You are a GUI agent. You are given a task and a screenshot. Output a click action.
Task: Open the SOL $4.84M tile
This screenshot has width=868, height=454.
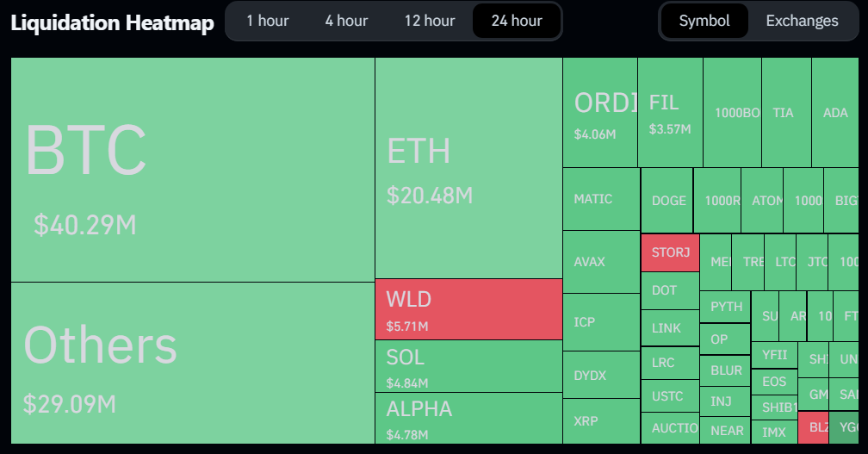[468, 366]
